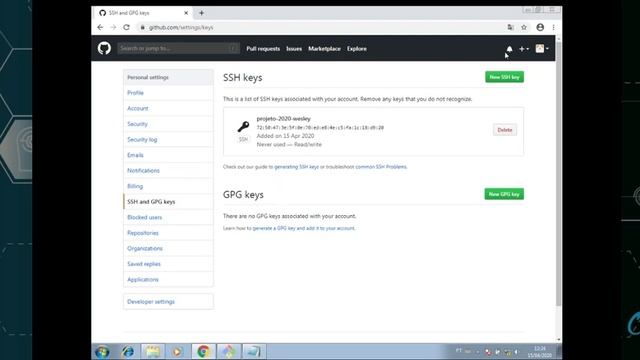Click the page vertical scrollbar
Viewport: 640px width, 360px height.
558,173
